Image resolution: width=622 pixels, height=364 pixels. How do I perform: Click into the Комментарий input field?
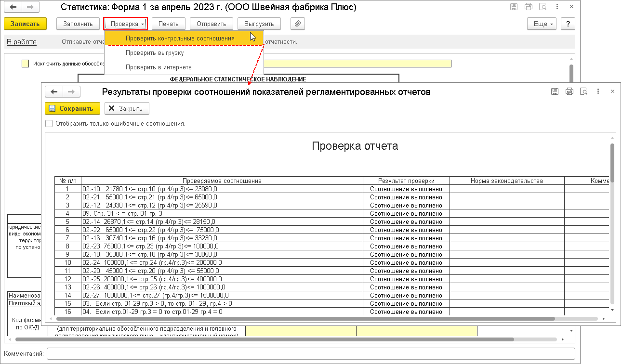311,354
